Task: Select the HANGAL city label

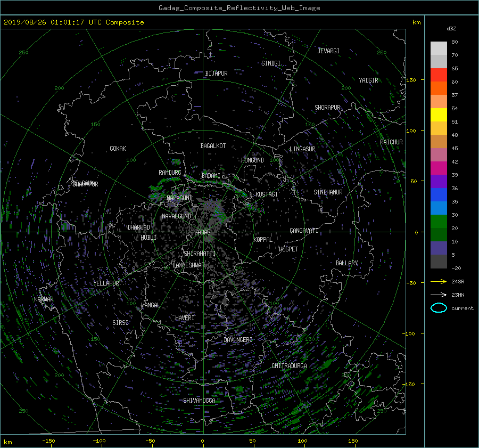Action: point(150,305)
